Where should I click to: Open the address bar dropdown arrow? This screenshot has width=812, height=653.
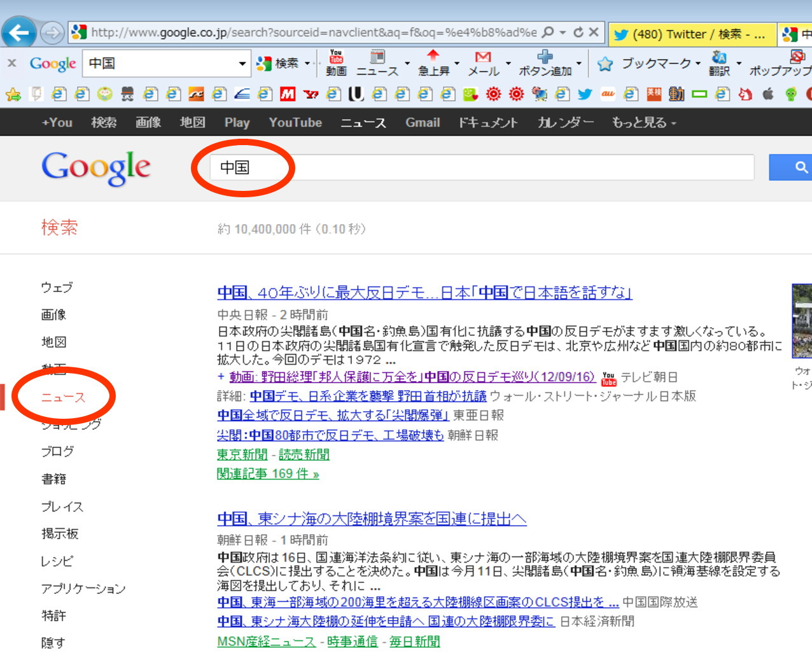563,32
